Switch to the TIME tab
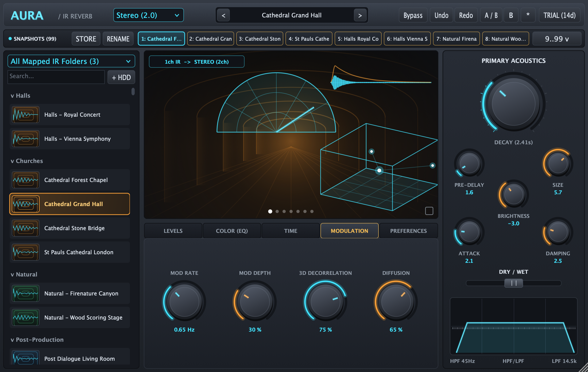The image size is (588, 372). [291, 231]
